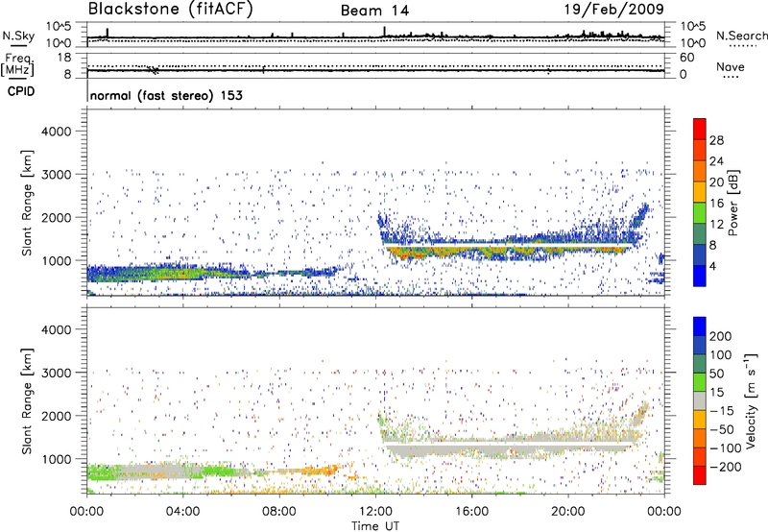The width and height of the screenshot is (768, 532).
Task: Click the "CPID" row label
Action: 21,91
